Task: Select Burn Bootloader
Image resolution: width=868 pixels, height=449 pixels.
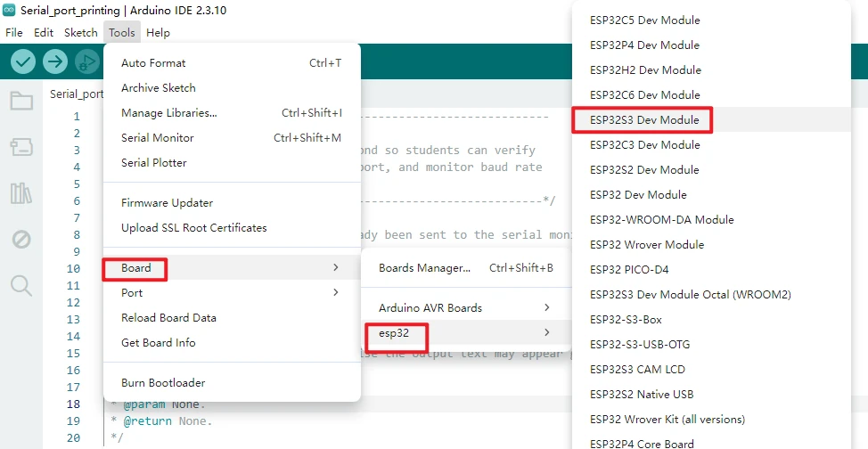Action: click(x=232, y=382)
